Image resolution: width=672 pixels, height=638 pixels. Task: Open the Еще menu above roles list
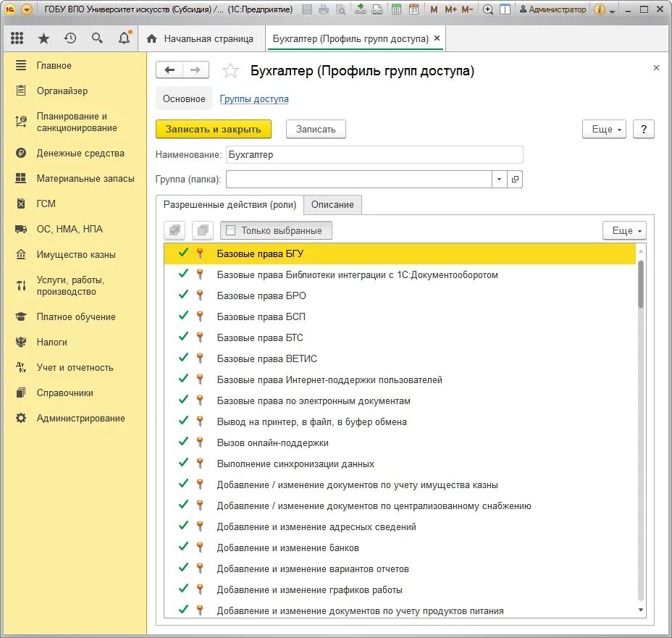624,230
